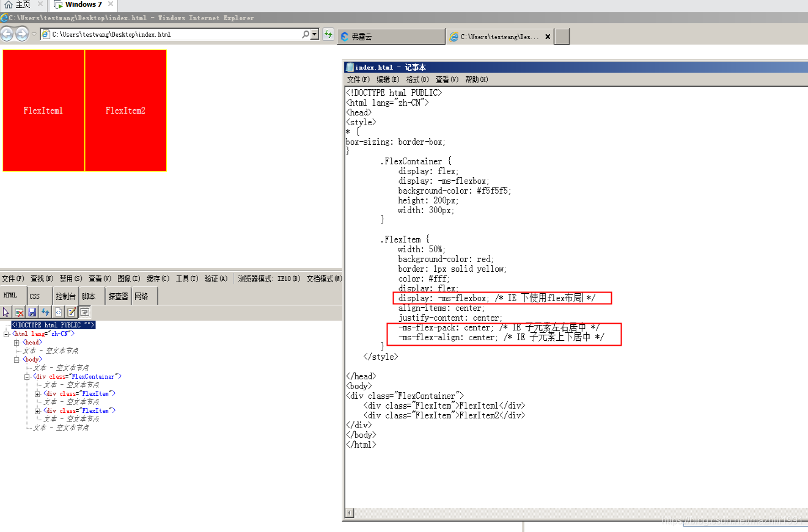Open Notepad 文件(F) menu
The width and height of the screenshot is (808, 532).
click(358, 79)
